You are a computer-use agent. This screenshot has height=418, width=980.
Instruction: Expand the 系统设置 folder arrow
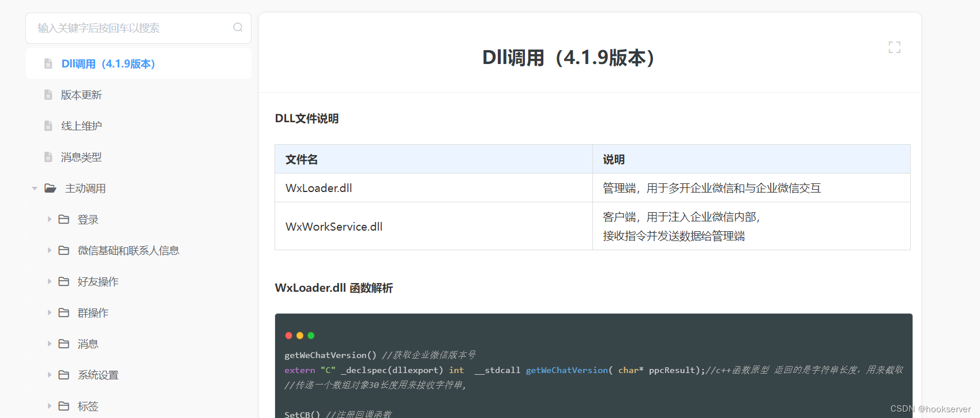click(50, 375)
